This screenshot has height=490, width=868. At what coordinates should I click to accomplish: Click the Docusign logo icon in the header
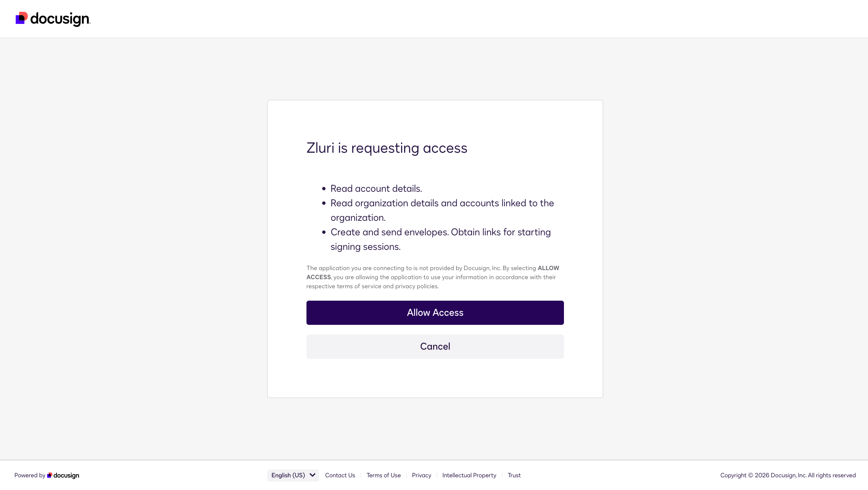[21, 18]
